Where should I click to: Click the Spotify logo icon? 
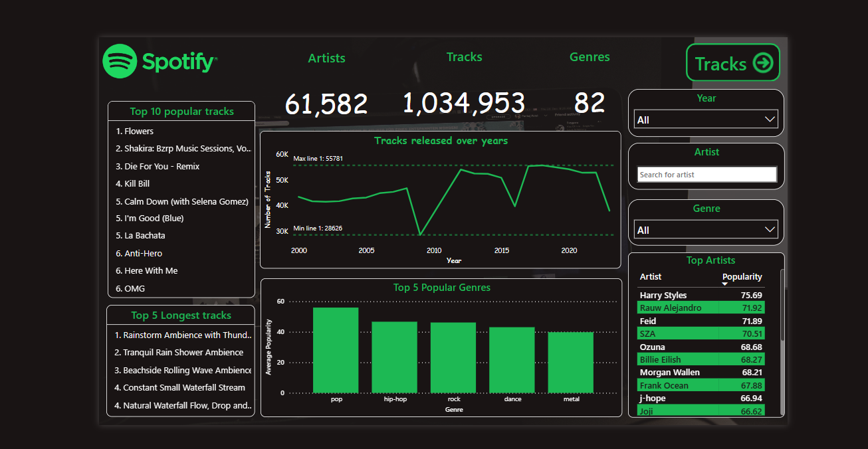[x=120, y=62]
